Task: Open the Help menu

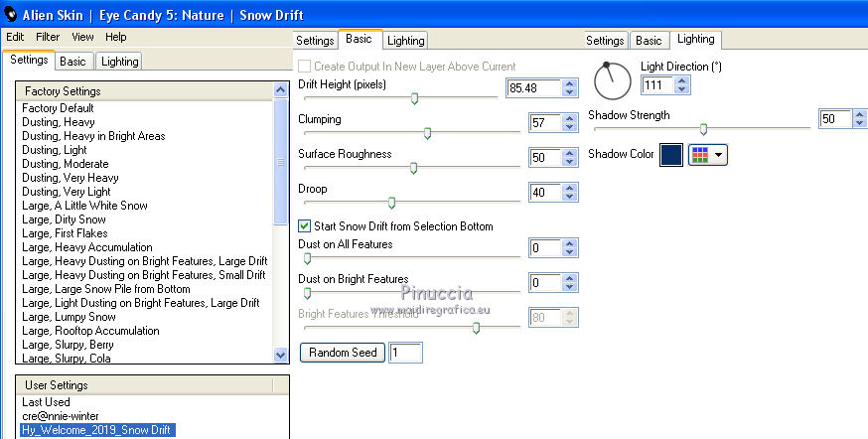Action: 115,37
